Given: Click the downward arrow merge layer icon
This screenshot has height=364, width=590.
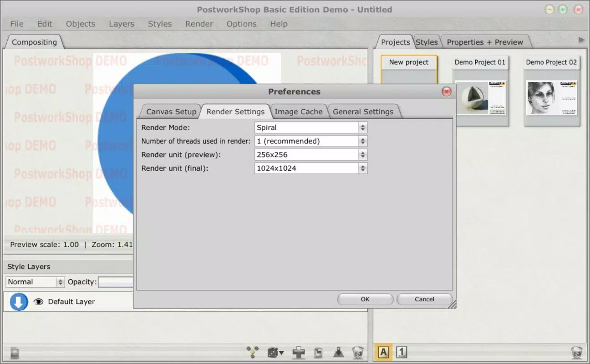Looking at the screenshot, I should click(338, 352).
